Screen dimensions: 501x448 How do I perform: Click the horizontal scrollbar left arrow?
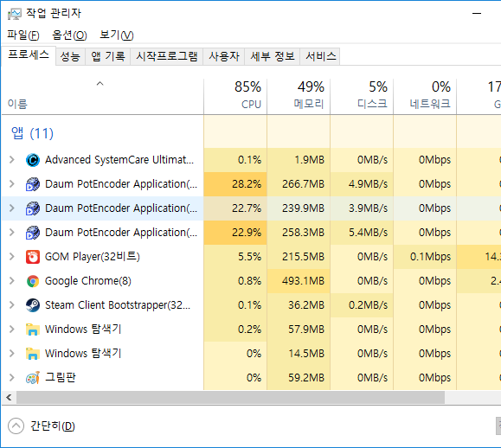pyautogui.click(x=9, y=398)
